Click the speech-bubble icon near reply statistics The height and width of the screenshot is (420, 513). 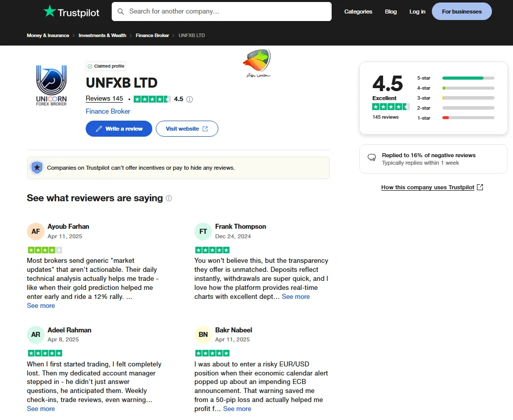[x=371, y=157]
